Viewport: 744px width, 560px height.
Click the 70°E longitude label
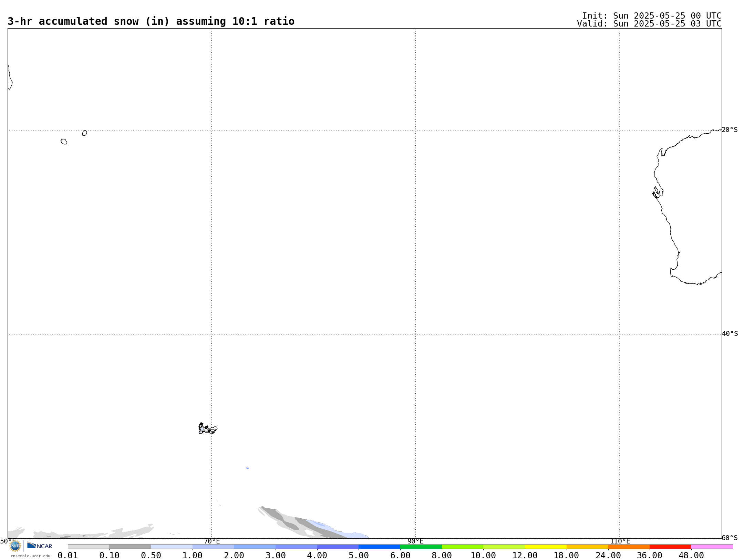coord(212,541)
